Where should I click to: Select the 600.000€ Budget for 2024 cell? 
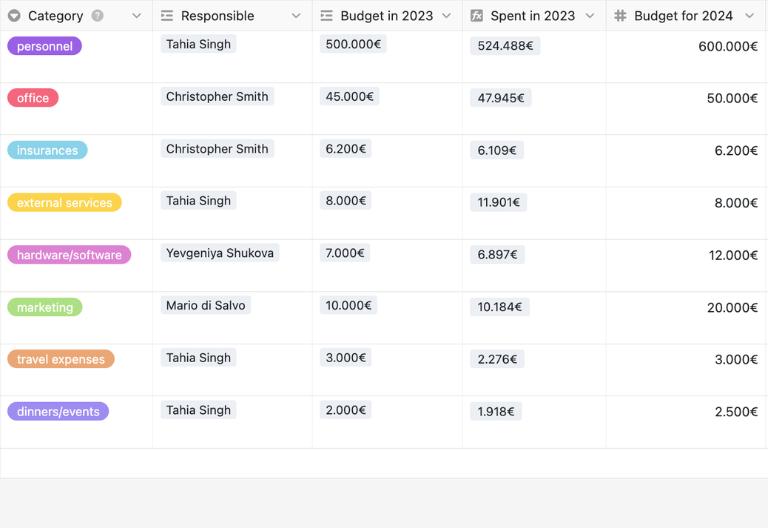(687, 56)
